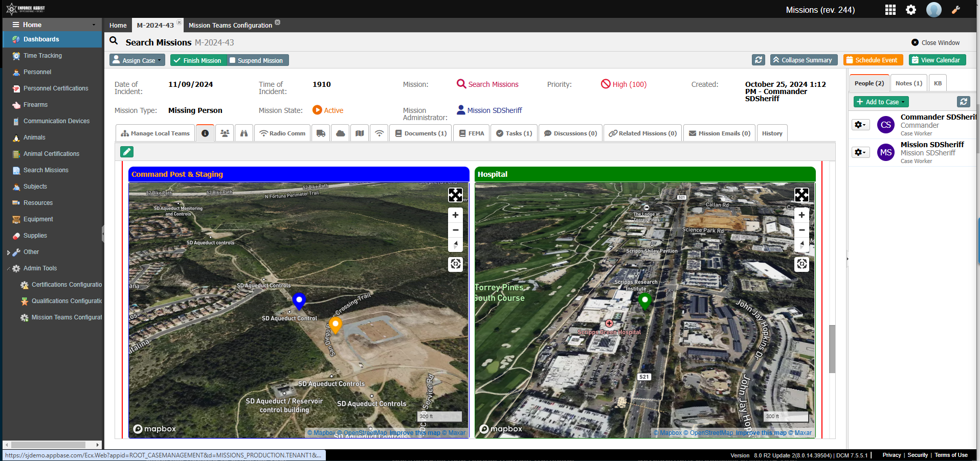
Task: Open the wifi signal tab icon
Action: (380, 133)
